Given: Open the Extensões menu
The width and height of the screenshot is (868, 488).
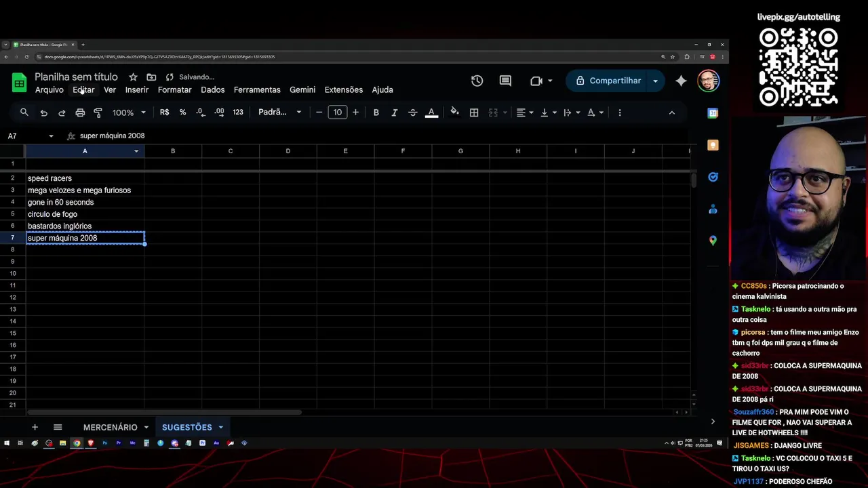Looking at the screenshot, I should click(344, 89).
